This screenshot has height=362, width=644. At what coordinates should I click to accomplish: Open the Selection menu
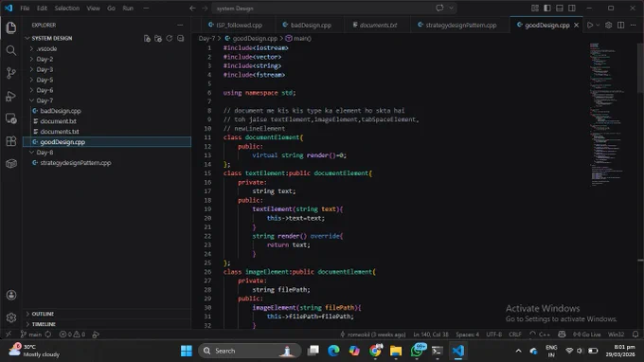click(x=67, y=9)
